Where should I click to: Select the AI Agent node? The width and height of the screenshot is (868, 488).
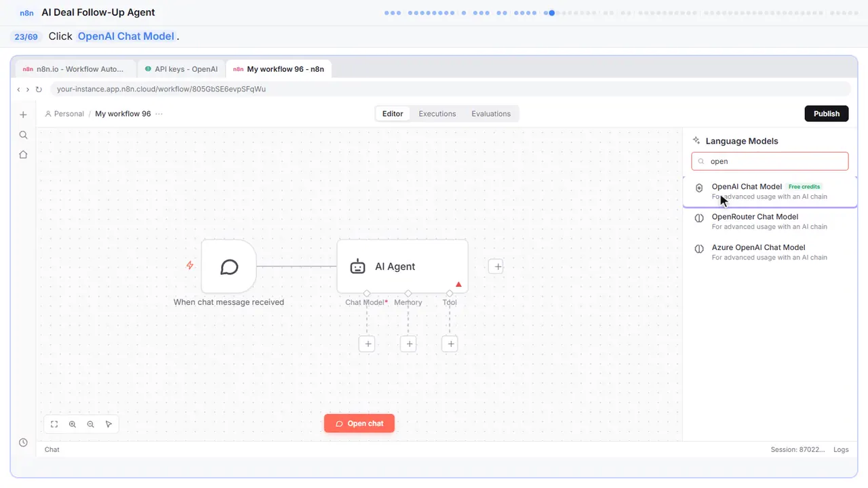(x=402, y=266)
